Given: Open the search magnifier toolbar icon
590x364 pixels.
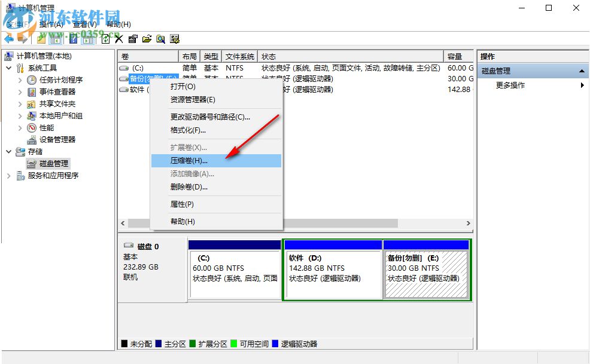Looking at the screenshot, I should 160,39.
